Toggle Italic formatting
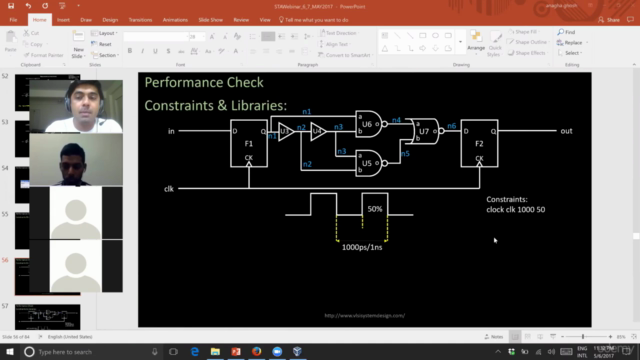This screenshot has height=360, width=640. point(142,51)
